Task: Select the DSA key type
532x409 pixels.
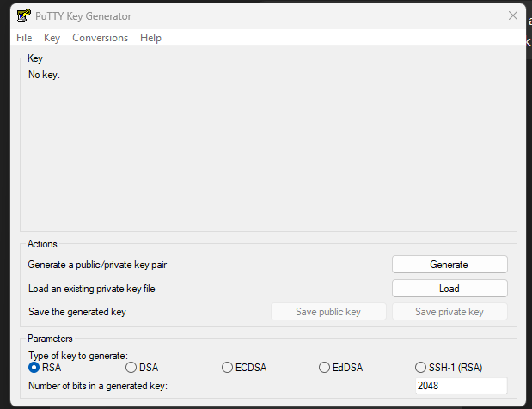Action: pos(142,368)
